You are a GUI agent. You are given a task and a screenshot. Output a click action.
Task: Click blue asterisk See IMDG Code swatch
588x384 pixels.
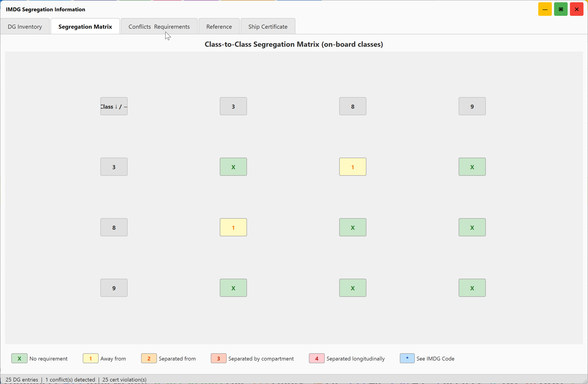pos(407,358)
